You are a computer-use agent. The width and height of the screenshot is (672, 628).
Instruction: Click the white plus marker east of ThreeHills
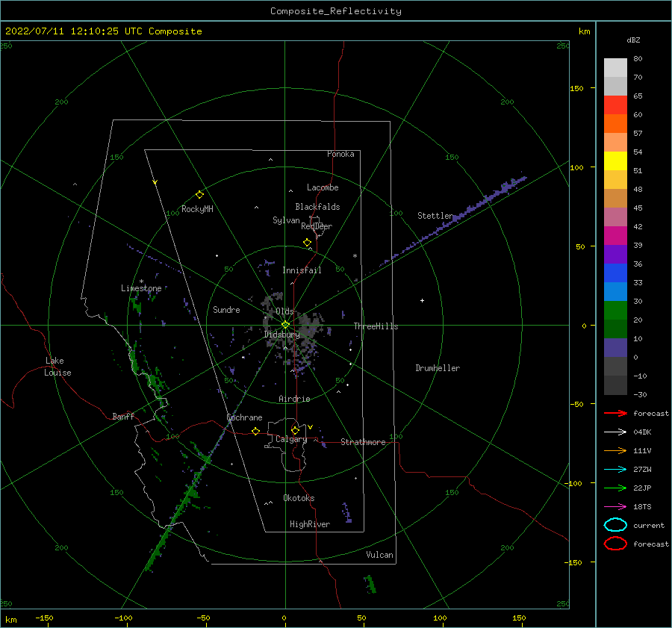422,300
